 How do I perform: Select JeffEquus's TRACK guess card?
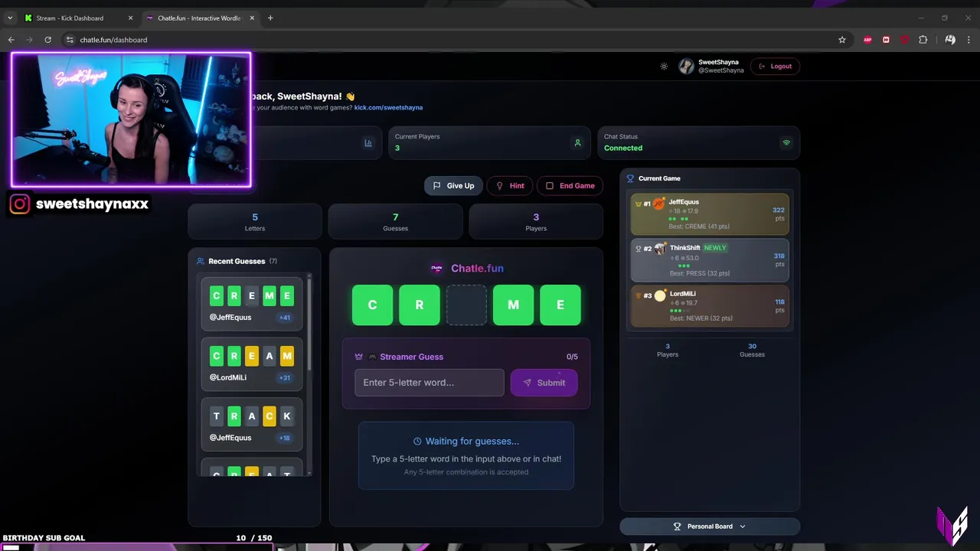252,425
